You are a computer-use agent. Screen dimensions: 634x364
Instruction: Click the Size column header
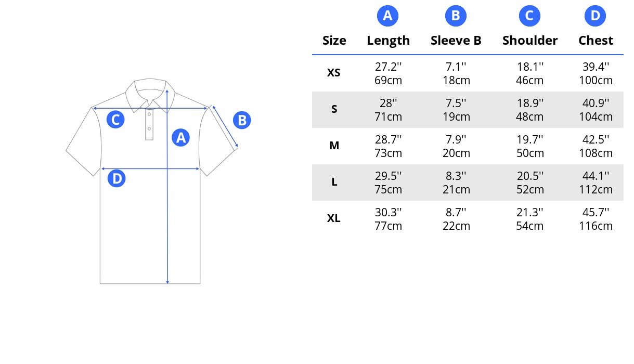[334, 41]
